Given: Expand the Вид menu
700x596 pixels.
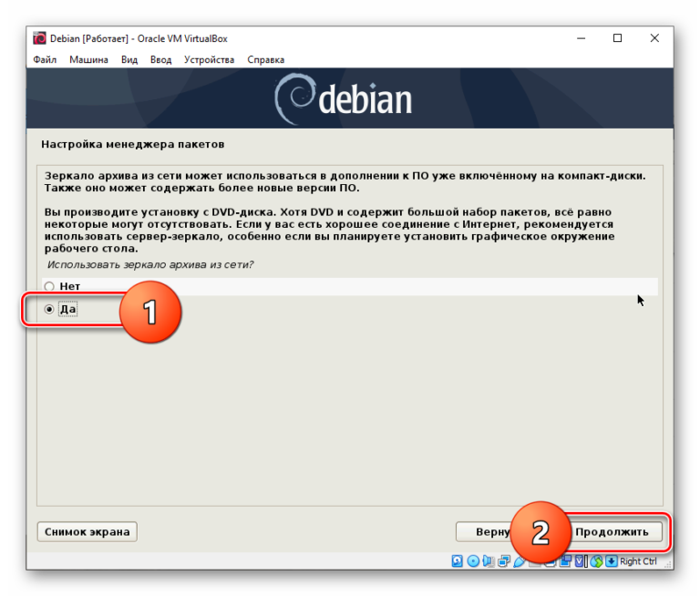Looking at the screenshot, I should (129, 60).
